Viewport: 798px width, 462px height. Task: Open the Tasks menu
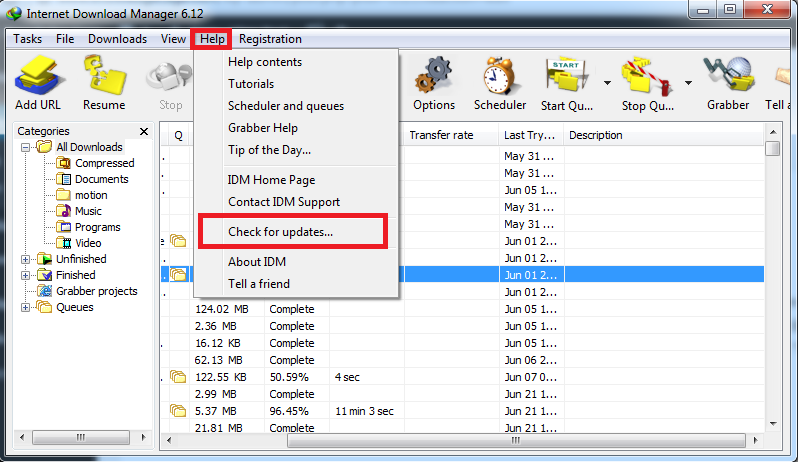click(x=27, y=39)
